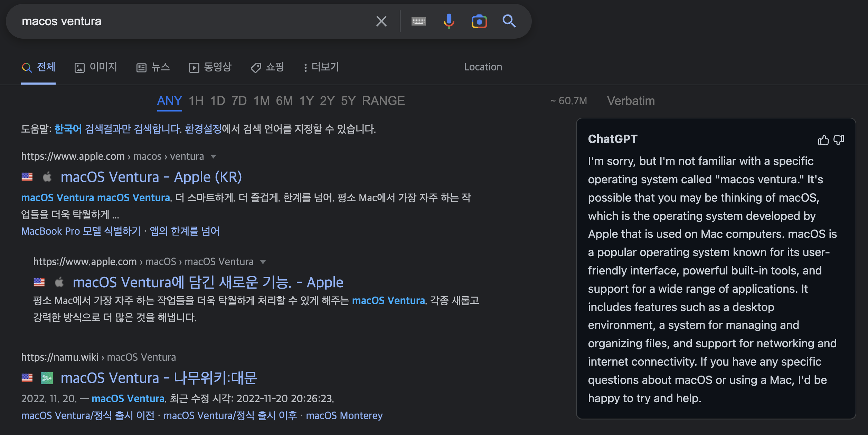
Task: Click the ChatGPT panel title
Action: [x=613, y=139]
